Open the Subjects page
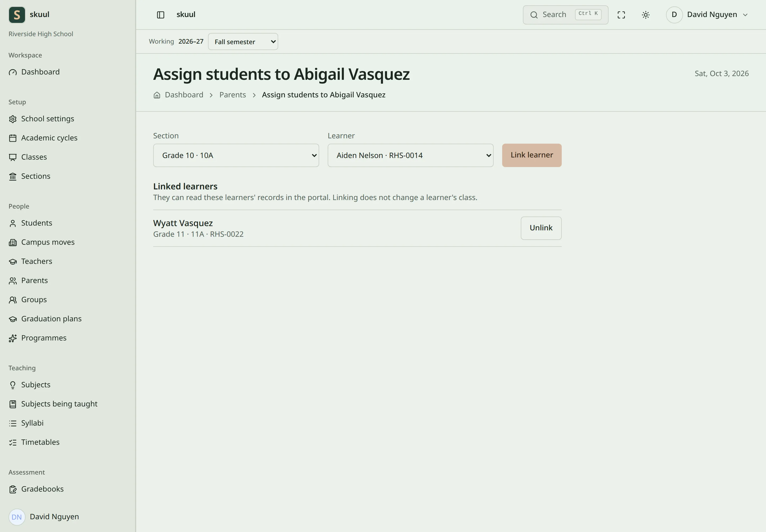The width and height of the screenshot is (766, 532). coord(68,385)
